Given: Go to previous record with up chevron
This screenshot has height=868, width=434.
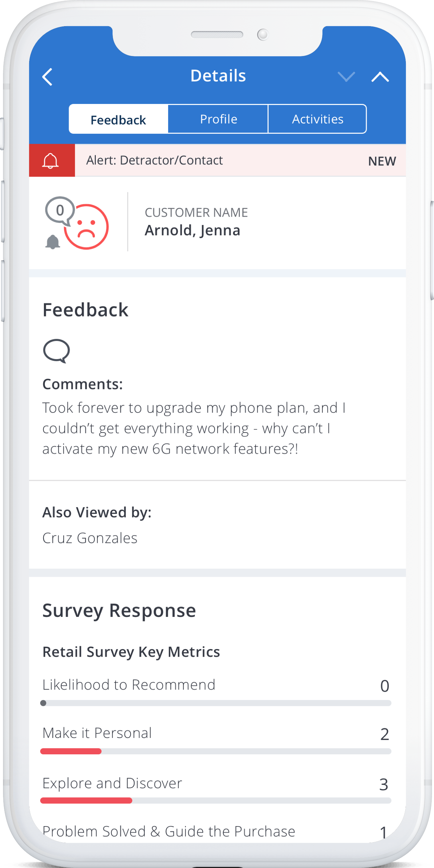Looking at the screenshot, I should pyautogui.click(x=380, y=77).
